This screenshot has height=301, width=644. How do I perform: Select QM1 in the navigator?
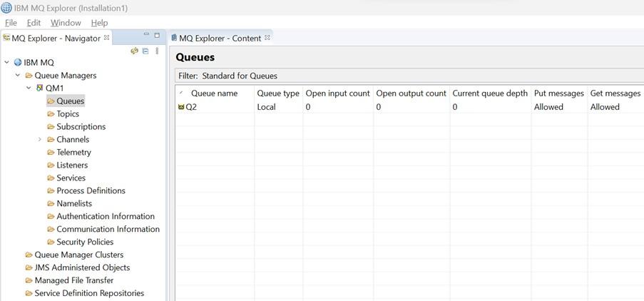pyautogui.click(x=55, y=88)
